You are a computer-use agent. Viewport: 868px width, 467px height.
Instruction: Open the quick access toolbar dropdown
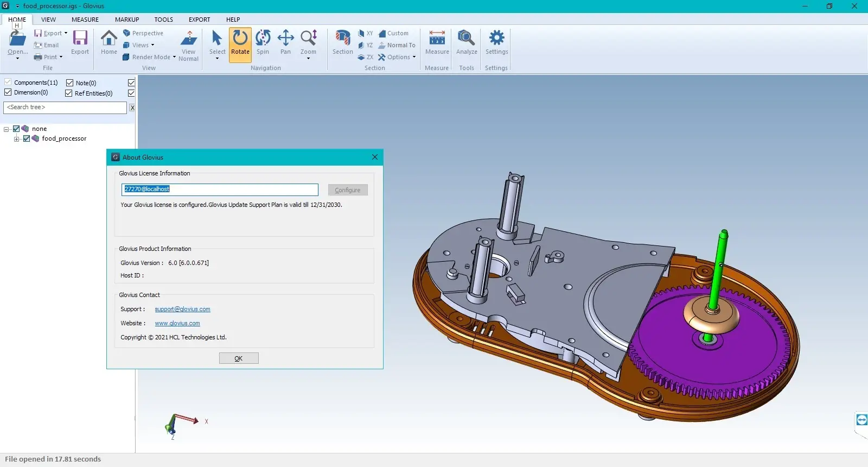(x=17, y=6)
